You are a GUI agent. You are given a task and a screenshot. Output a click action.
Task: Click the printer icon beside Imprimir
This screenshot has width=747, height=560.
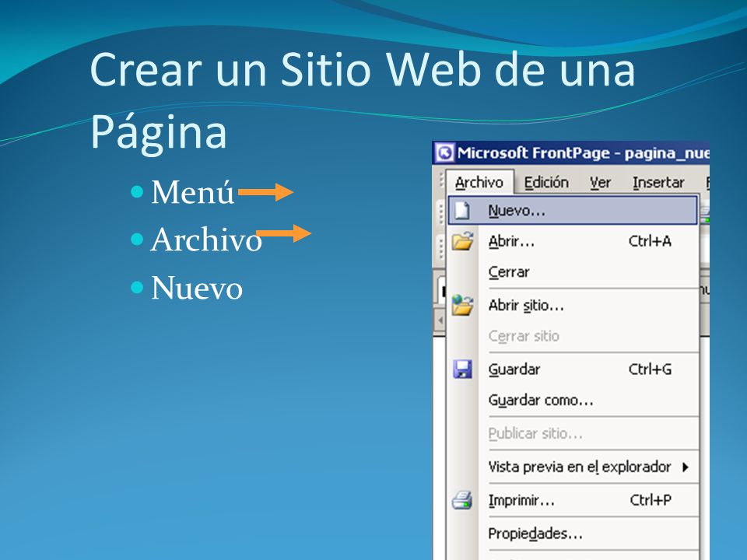point(462,500)
